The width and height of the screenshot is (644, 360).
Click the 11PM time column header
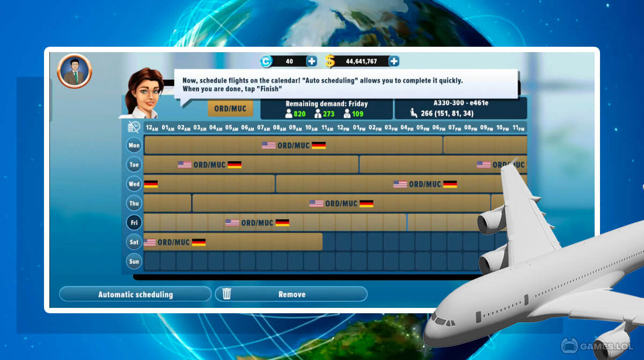(518, 128)
